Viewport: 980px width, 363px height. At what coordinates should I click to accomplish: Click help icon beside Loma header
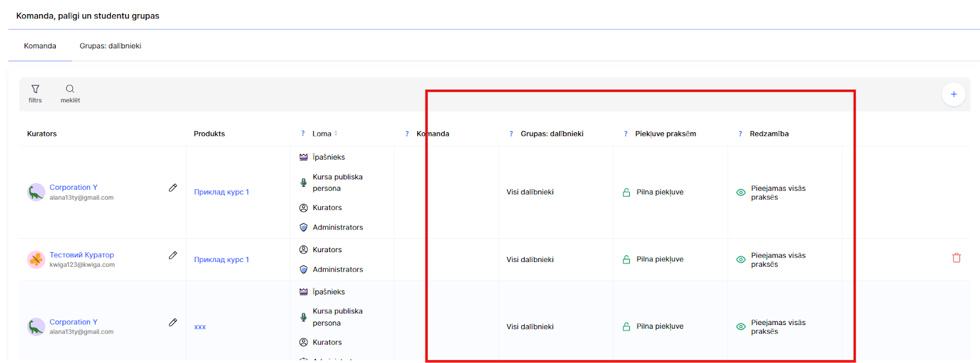coord(303,134)
